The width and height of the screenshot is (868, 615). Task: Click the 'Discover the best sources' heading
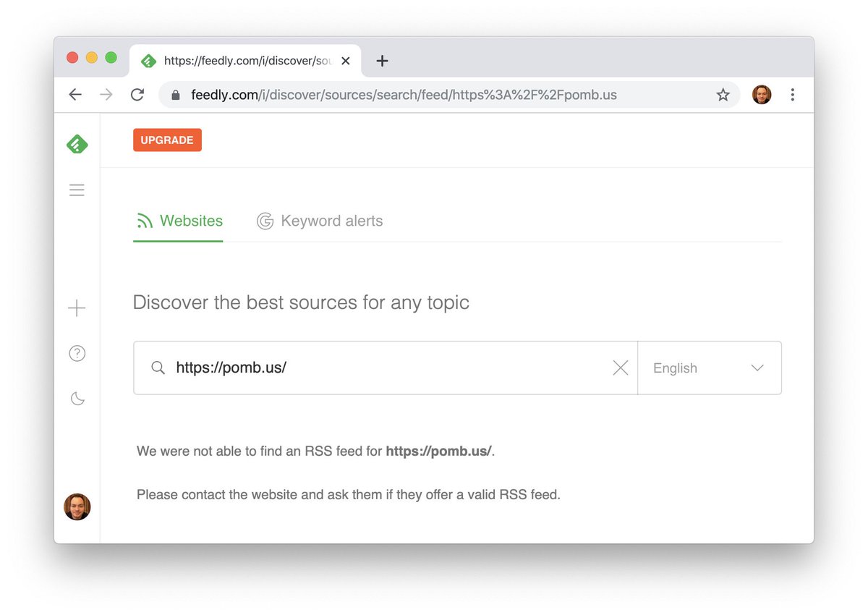coord(301,302)
